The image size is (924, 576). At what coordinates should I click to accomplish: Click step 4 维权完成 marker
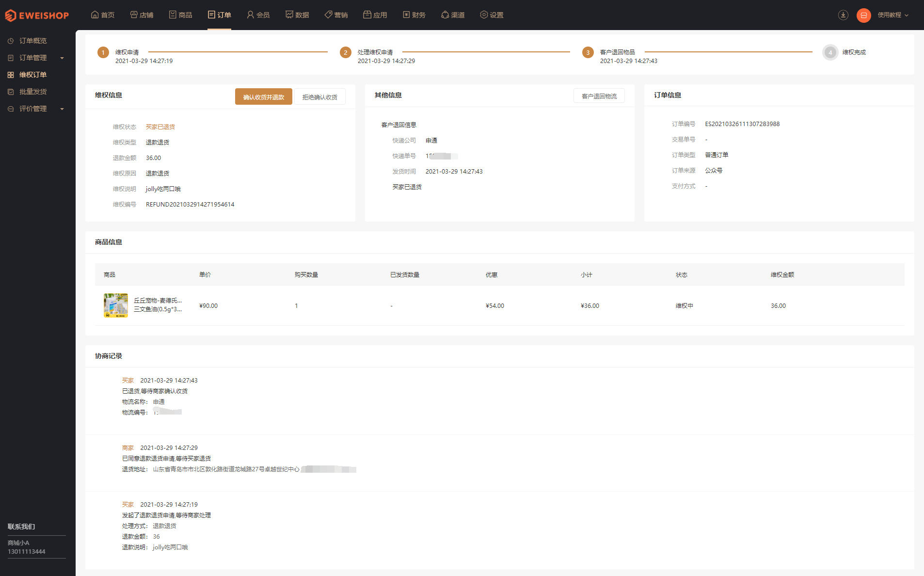coord(830,52)
